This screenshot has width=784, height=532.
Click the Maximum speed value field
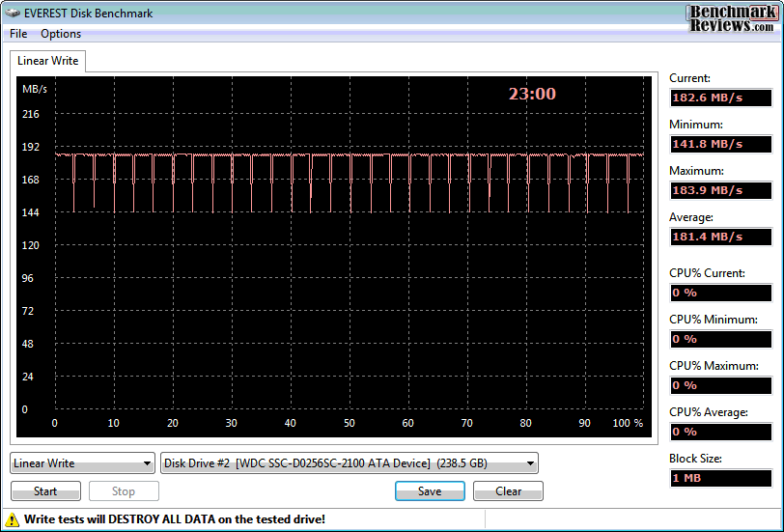(x=720, y=190)
